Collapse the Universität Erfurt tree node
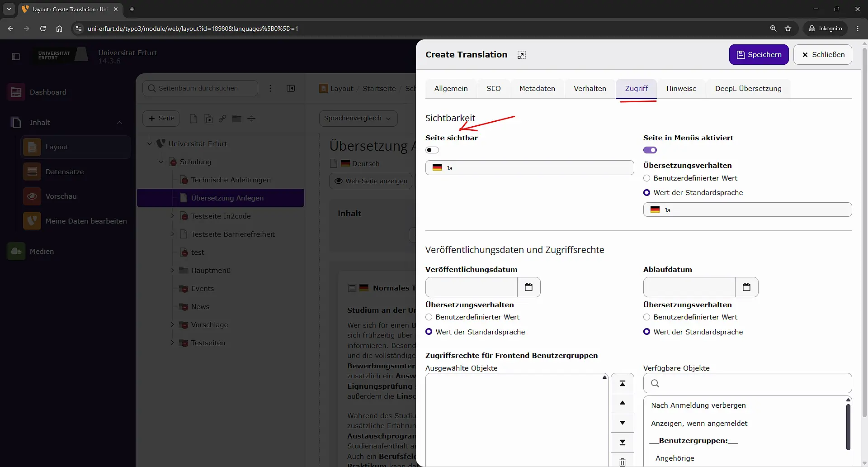Viewport: 868px width, 467px height. tap(150, 143)
